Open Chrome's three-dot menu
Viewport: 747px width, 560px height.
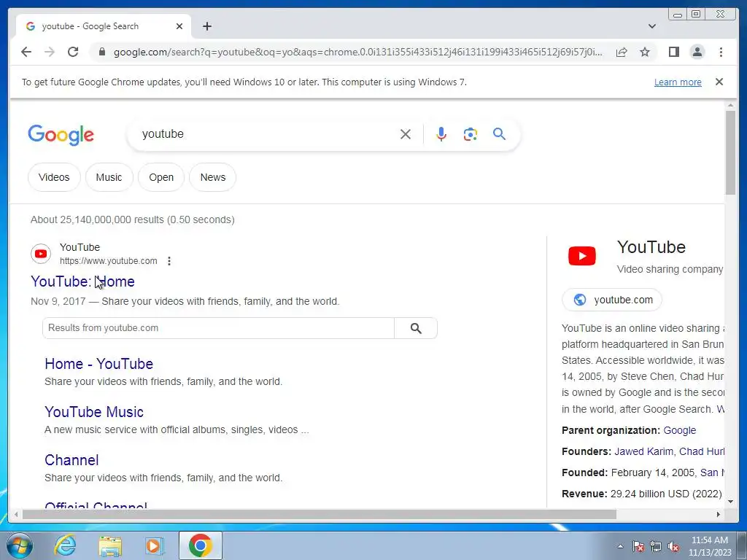[721, 52]
